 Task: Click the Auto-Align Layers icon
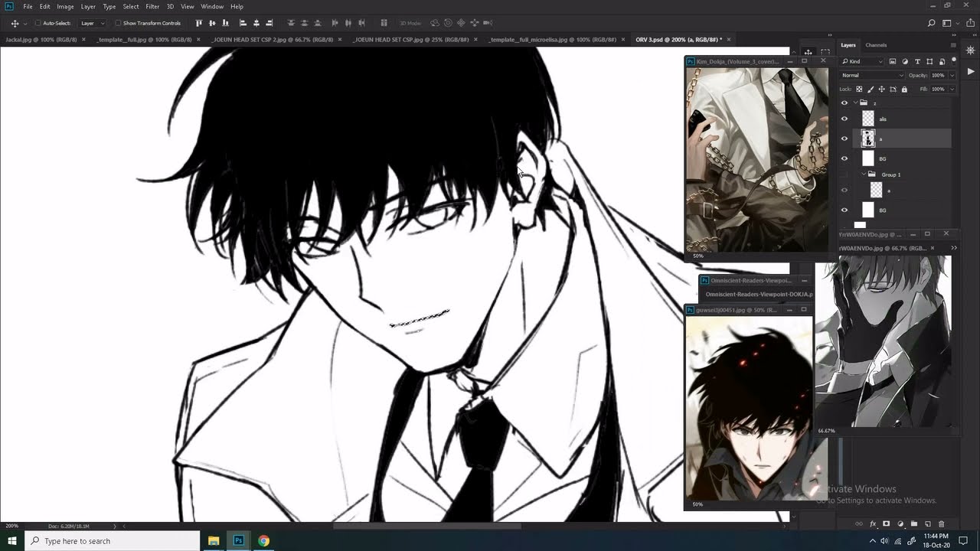pos(384,23)
